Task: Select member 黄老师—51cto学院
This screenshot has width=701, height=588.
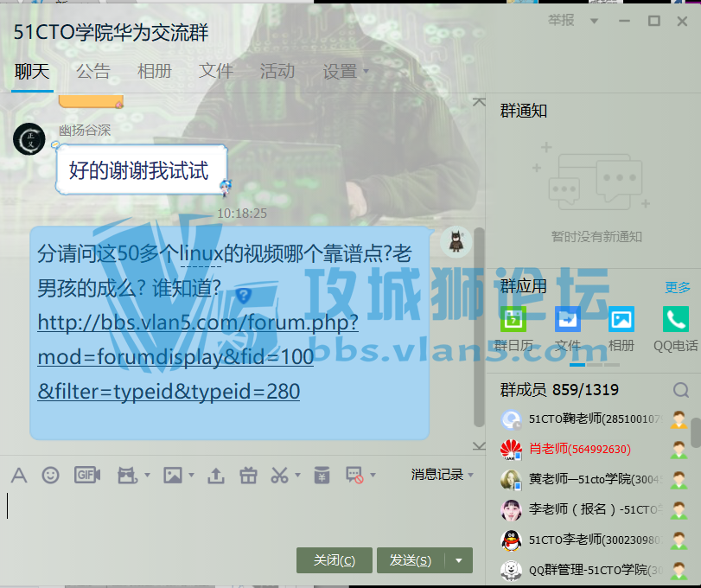Action: [593, 480]
